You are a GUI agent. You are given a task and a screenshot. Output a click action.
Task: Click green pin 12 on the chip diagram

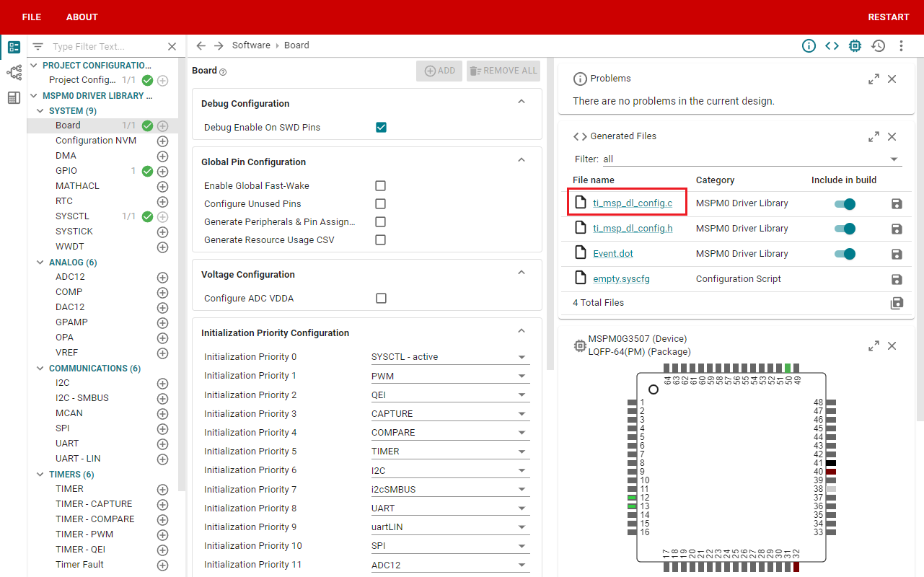[x=632, y=498]
